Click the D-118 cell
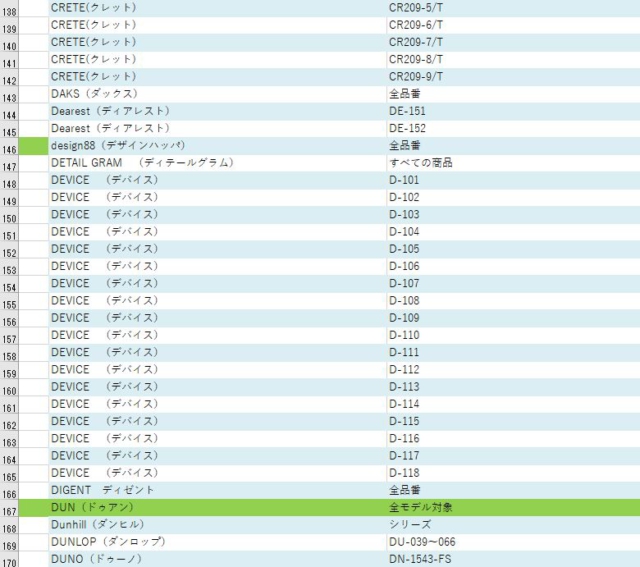Viewport: 640px width, 567px height. click(513, 473)
